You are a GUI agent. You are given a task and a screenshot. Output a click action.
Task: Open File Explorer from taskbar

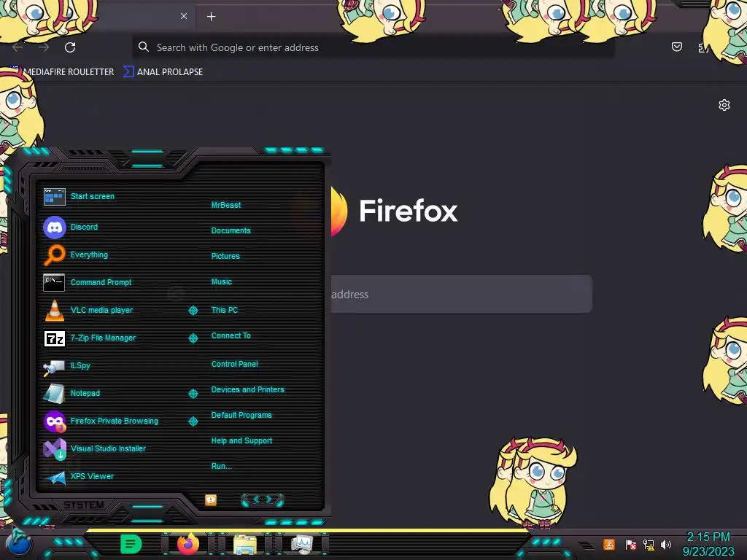(245, 544)
